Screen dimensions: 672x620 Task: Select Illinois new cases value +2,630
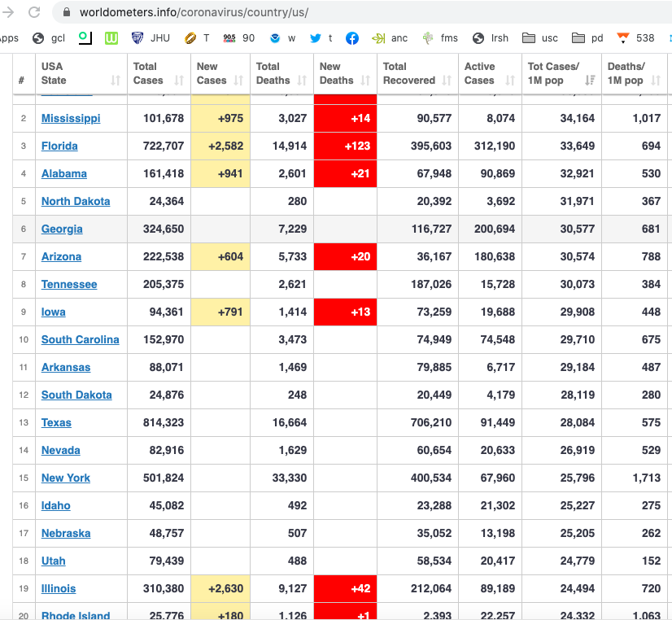coord(226,588)
